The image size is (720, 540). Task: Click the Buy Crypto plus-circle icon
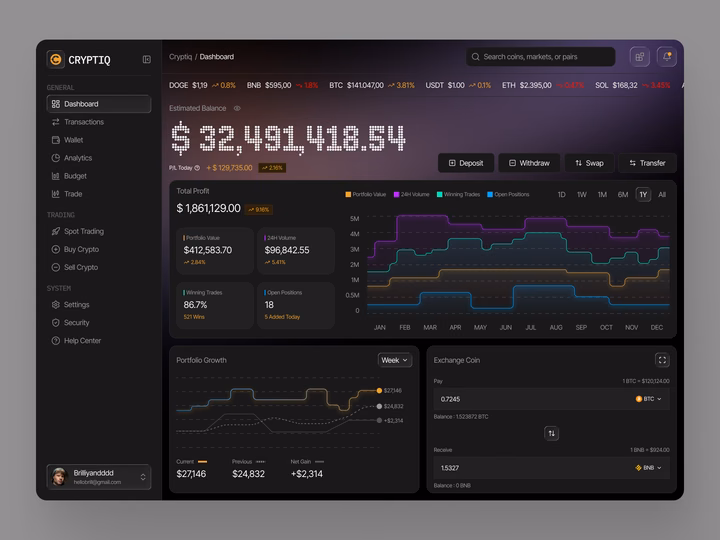tap(56, 249)
